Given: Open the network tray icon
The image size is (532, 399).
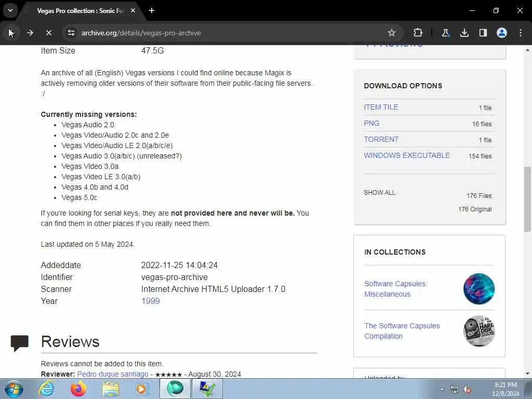Looking at the screenshot, I should point(454,389).
